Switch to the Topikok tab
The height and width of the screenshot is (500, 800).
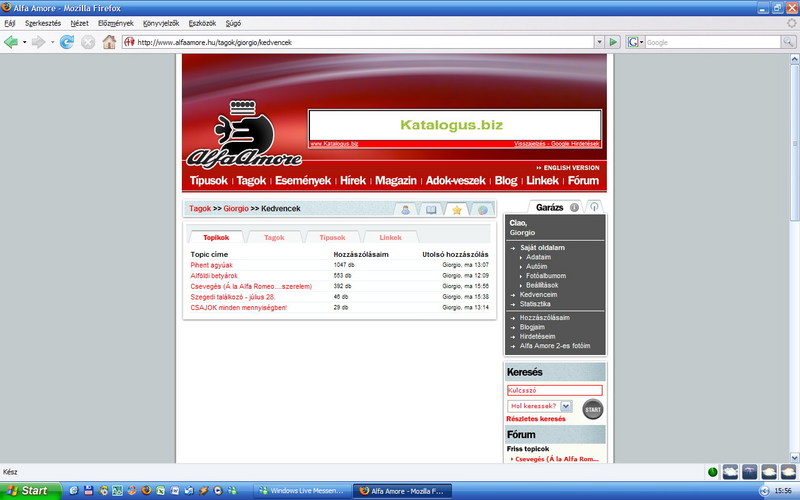click(216, 237)
